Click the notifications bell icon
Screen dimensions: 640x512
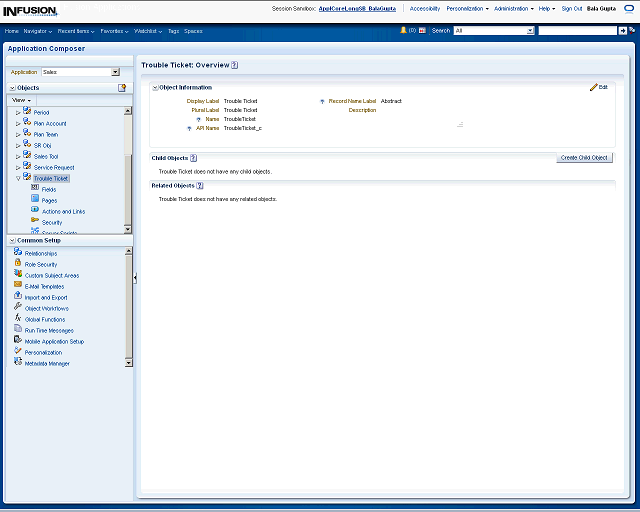pos(404,31)
